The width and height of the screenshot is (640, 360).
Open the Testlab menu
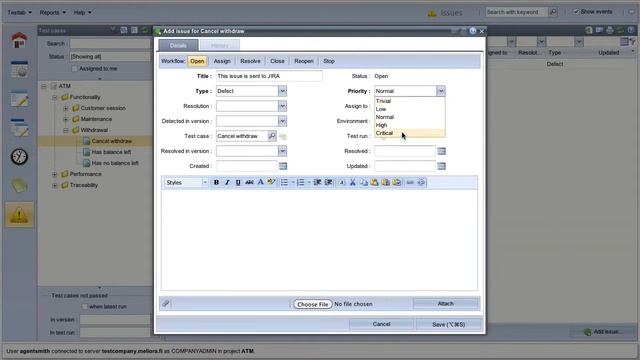[19, 12]
